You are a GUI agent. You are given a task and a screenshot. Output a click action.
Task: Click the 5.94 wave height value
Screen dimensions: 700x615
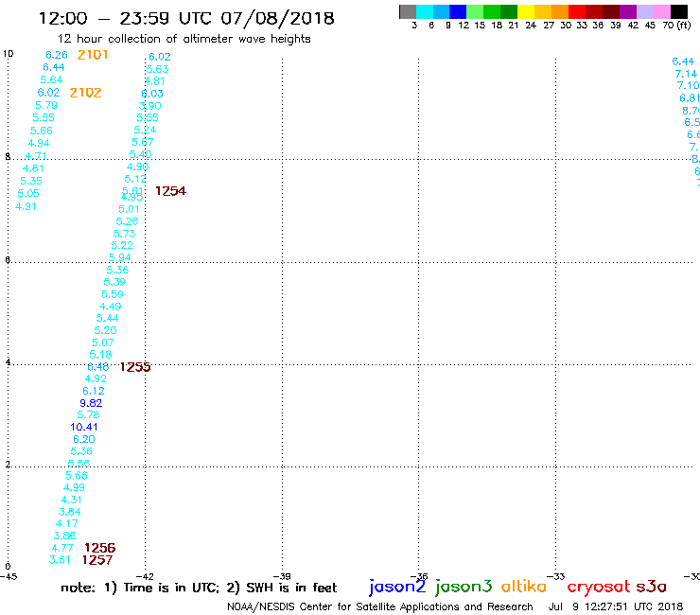coord(119,257)
